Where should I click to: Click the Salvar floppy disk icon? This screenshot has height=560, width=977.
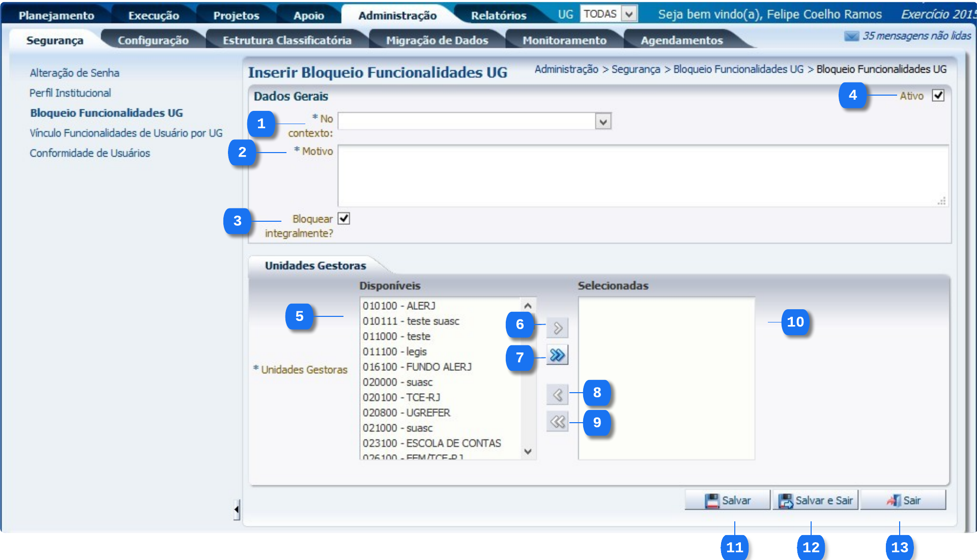tap(711, 500)
